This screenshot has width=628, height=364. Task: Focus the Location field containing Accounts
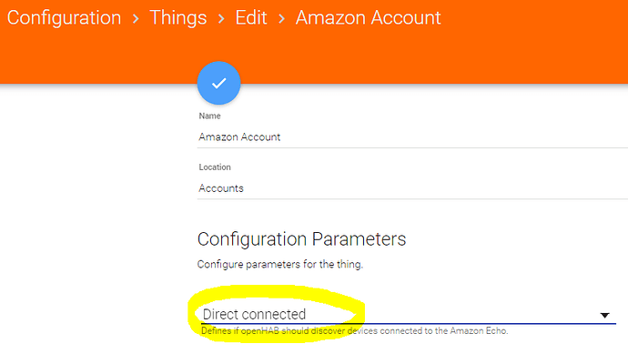(410, 188)
